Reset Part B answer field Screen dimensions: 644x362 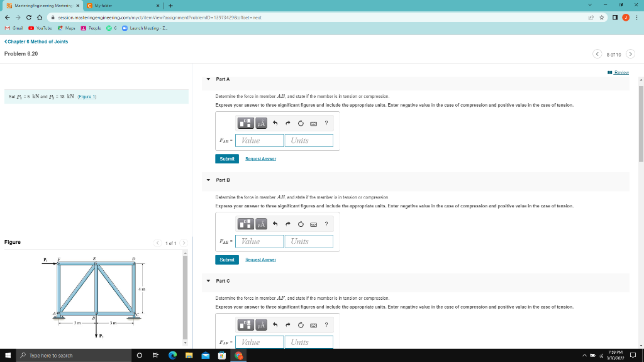(x=301, y=224)
